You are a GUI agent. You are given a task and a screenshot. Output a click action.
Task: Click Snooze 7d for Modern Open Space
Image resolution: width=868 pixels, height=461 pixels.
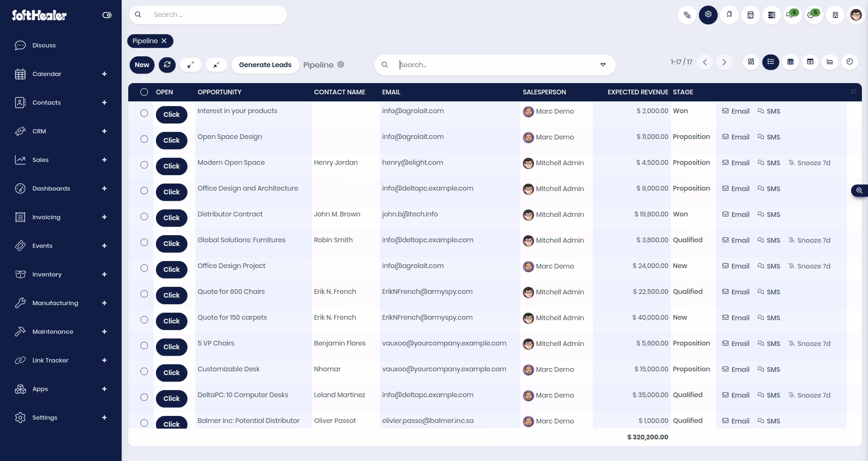click(809, 163)
